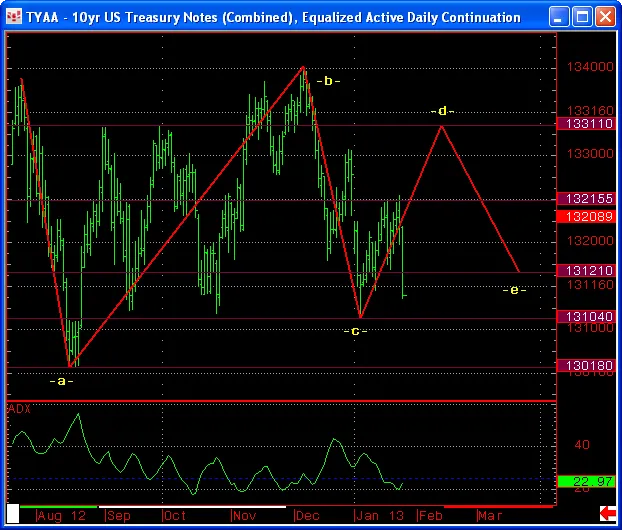Click the 130180 price level label
Screen dimensions: 622x530
coord(586,366)
